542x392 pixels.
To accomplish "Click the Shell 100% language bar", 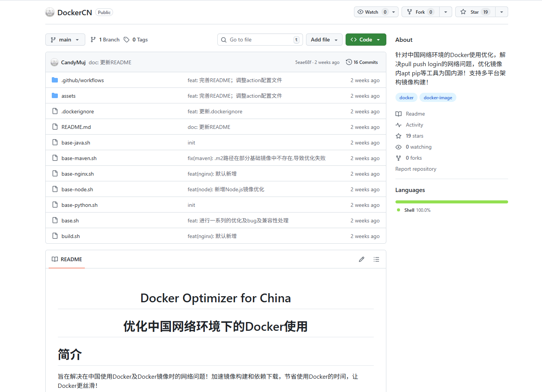I will tap(451, 202).
